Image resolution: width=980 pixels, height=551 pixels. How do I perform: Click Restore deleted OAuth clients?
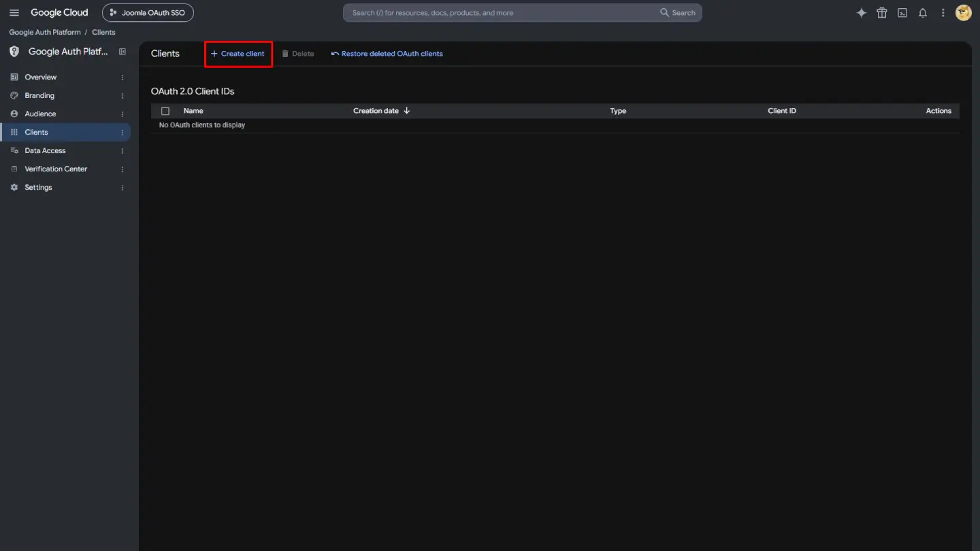pyautogui.click(x=387, y=54)
